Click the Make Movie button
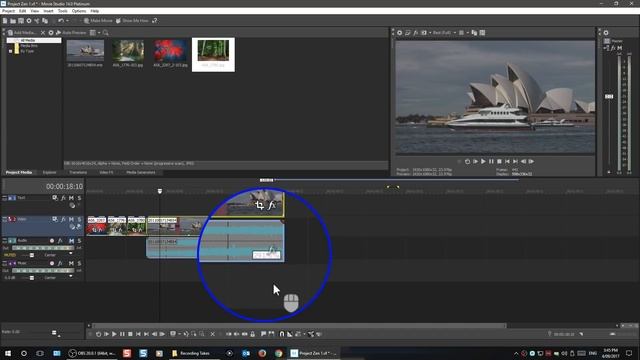 [98, 21]
